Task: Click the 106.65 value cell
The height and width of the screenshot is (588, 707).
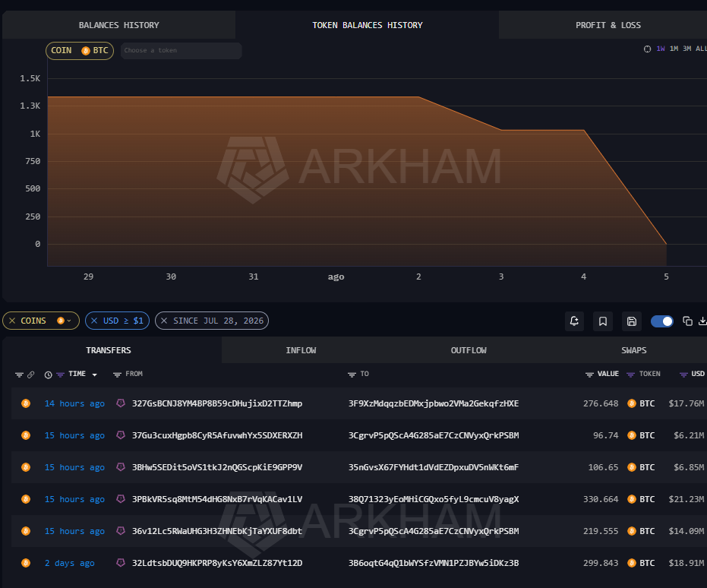Action: pos(603,468)
